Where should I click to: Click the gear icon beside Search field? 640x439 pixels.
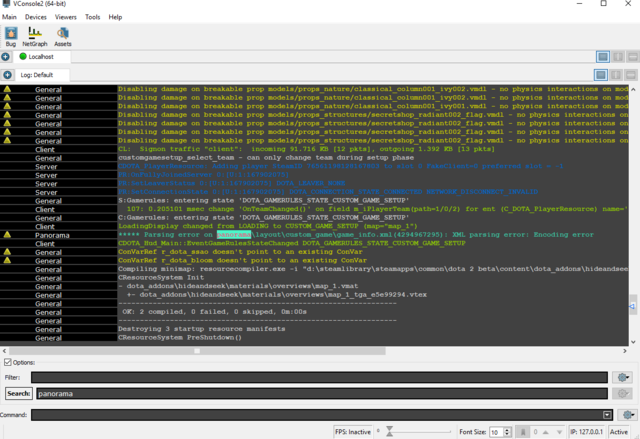point(623,394)
